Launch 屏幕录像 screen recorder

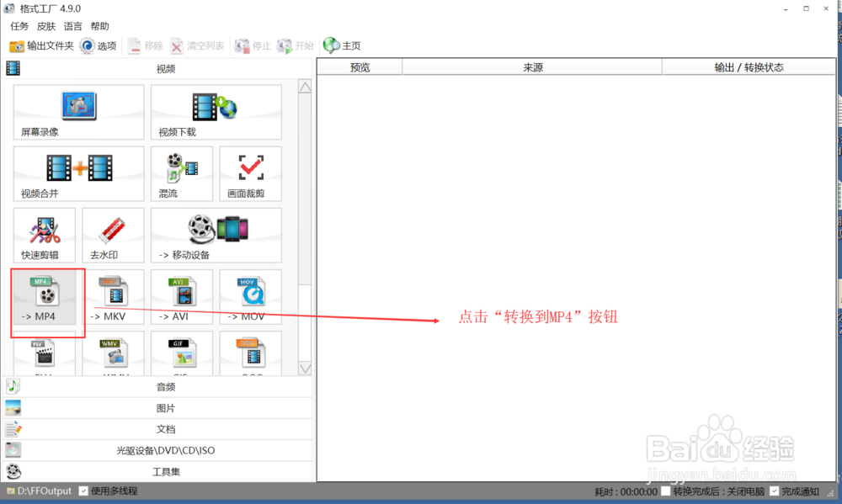[79, 112]
